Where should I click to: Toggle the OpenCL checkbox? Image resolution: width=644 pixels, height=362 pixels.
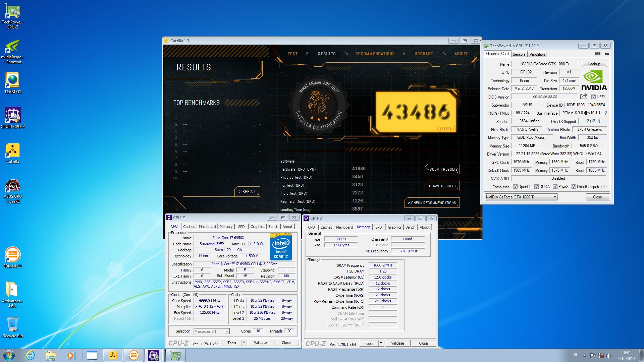(515, 187)
